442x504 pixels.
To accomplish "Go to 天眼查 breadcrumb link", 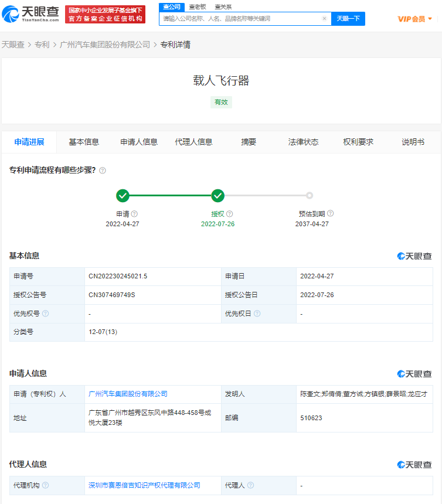I will (x=13, y=45).
